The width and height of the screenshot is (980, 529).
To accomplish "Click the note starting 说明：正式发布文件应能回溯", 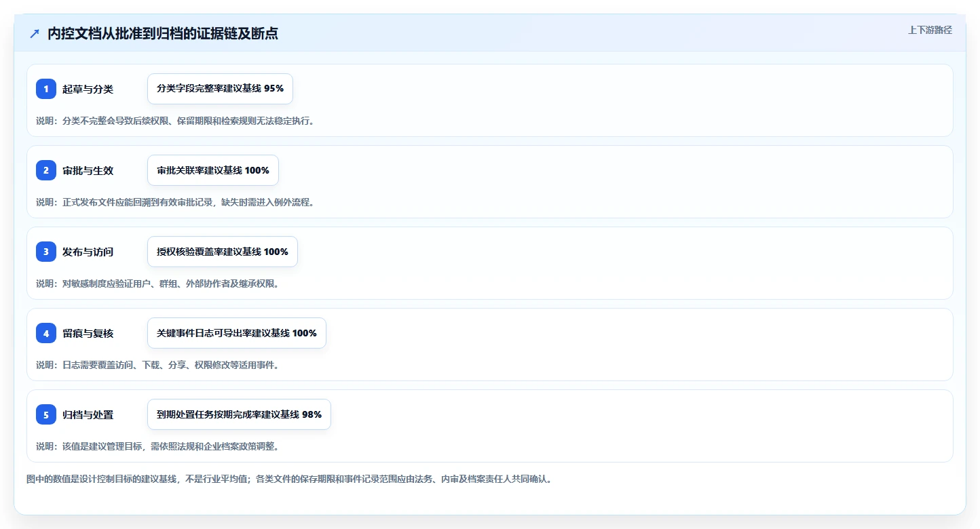I will tap(175, 202).
